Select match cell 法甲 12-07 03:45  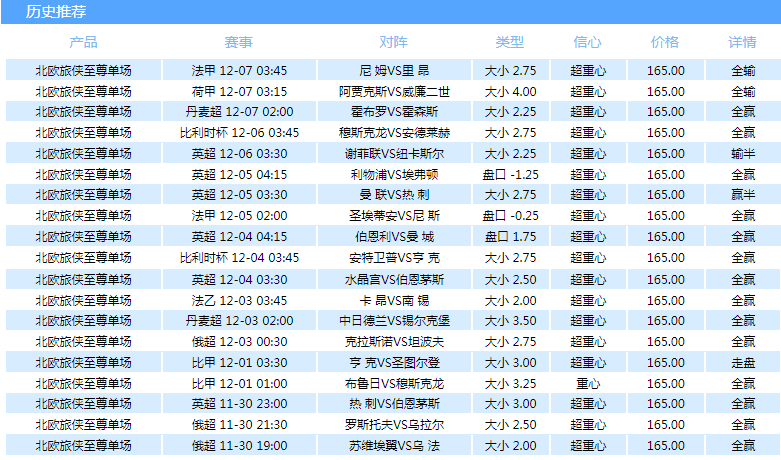coord(239,70)
